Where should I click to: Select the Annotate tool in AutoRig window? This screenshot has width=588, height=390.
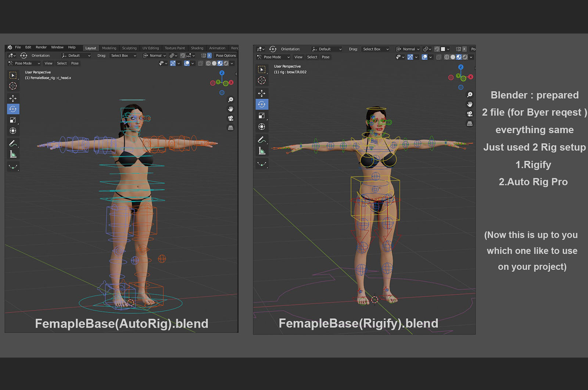pos(13,143)
